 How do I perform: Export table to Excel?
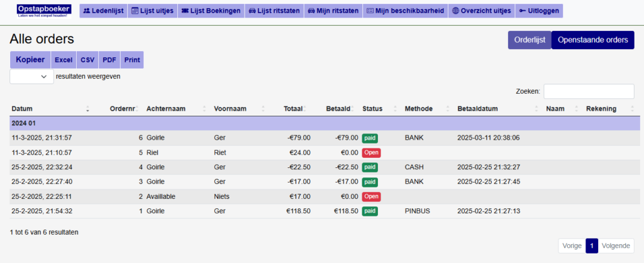(63, 60)
